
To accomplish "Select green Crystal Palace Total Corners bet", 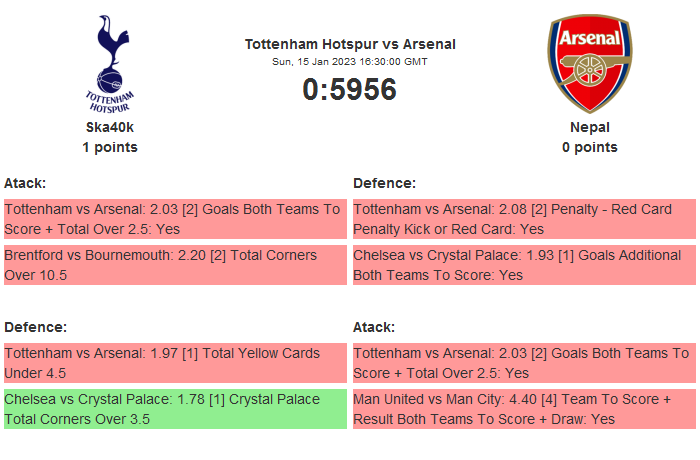I will tap(174, 409).
